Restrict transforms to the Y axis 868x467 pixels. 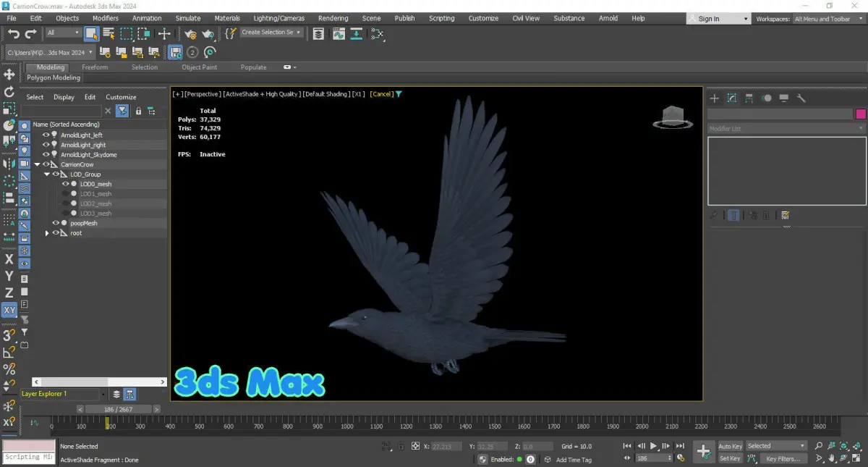click(x=9, y=276)
